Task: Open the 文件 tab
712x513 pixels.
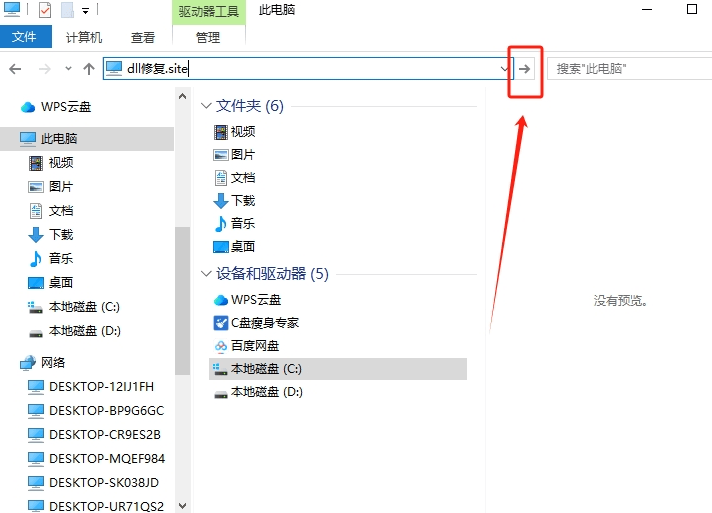Action: click(25, 36)
